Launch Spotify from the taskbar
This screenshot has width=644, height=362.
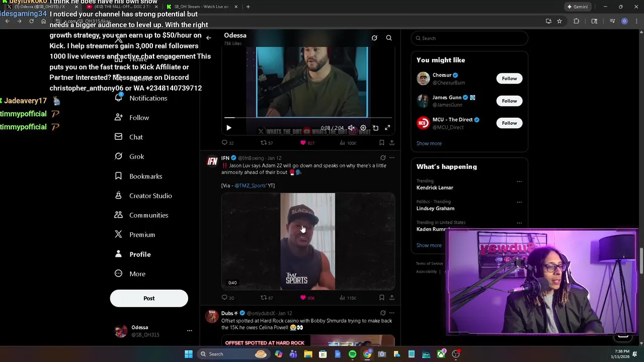point(352,354)
